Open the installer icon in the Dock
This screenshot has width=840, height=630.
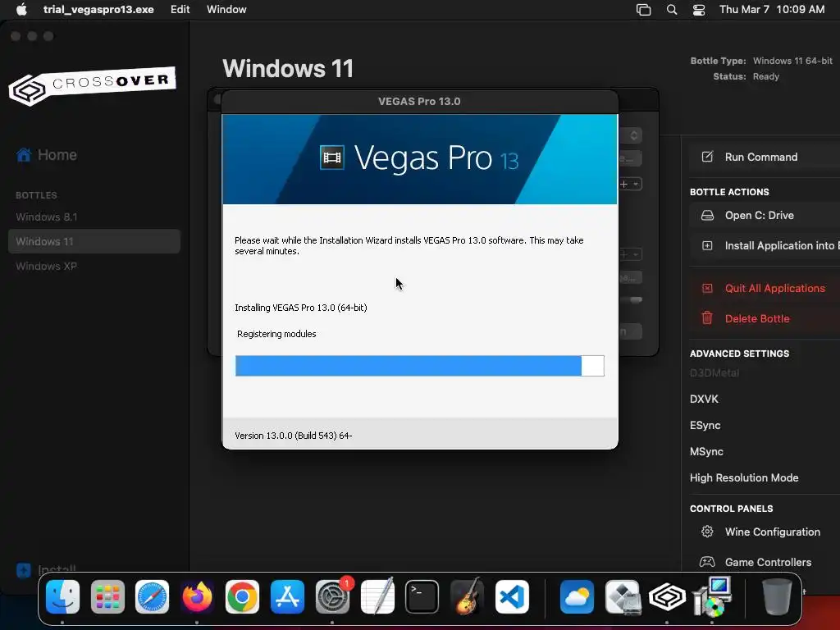point(712,596)
